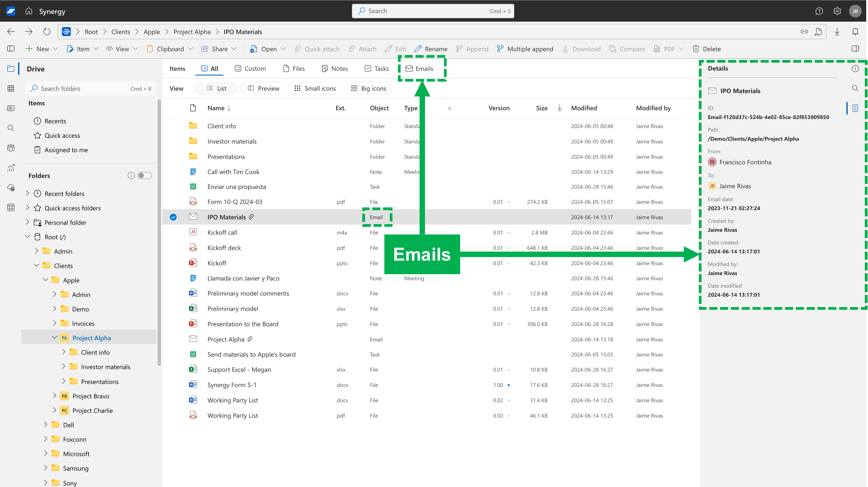Click the Multiple append icon
The width and height of the screenshot is (868, 487).
pos(499,49)
